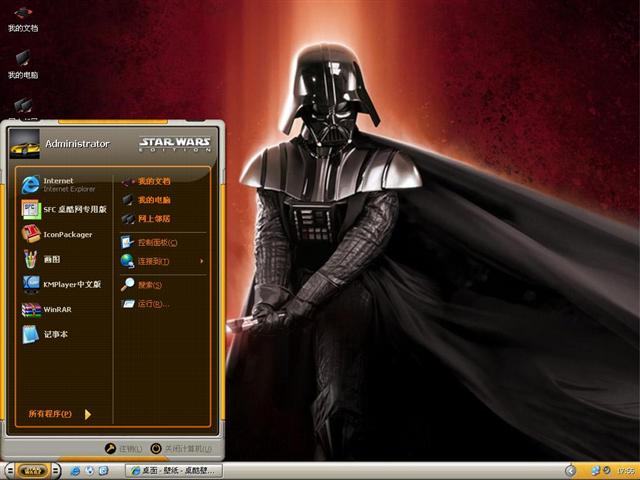Select 我的文档 in Start menu right pane
The width and height of the screenshot is (640, 480).
pos(146,181)
